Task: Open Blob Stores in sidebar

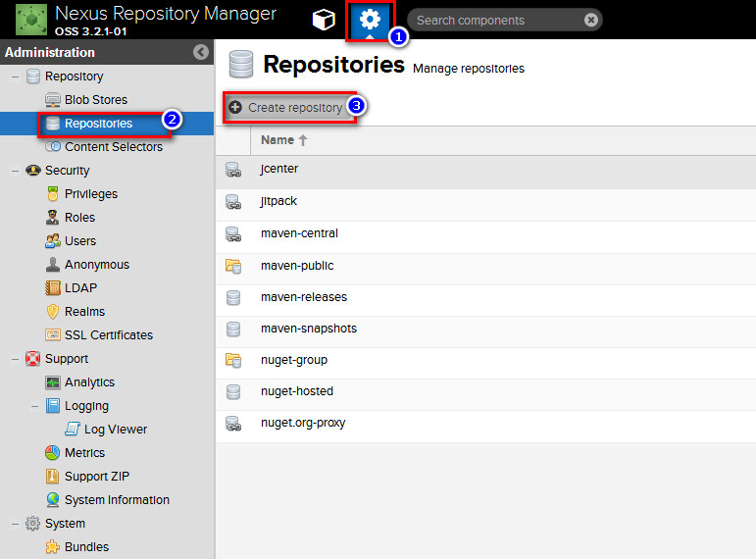Action: click(x=96, y=100)
